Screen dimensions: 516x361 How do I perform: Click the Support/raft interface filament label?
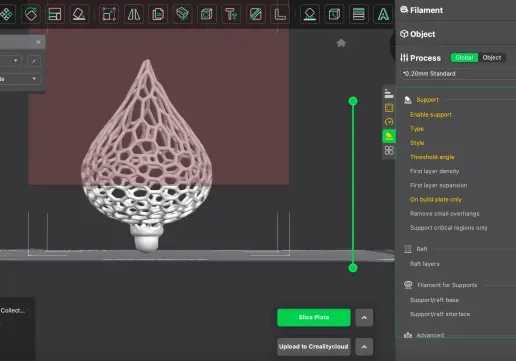440,314
